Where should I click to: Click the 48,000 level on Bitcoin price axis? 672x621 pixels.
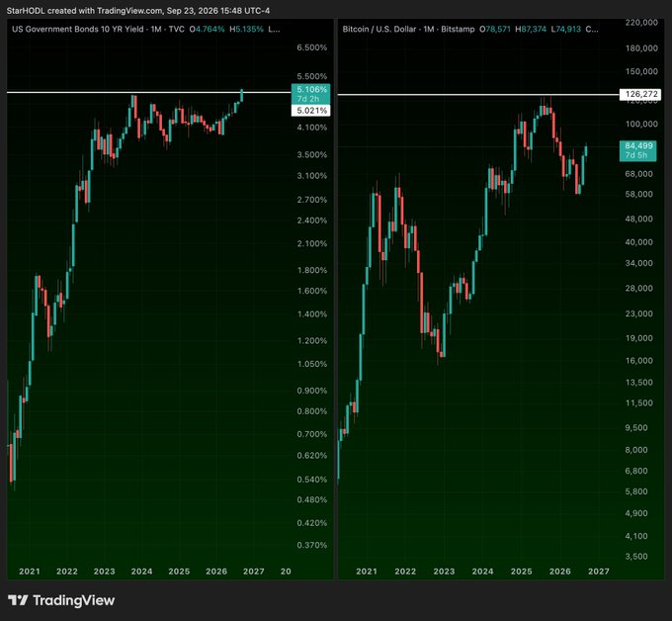(x=639, y=220)
